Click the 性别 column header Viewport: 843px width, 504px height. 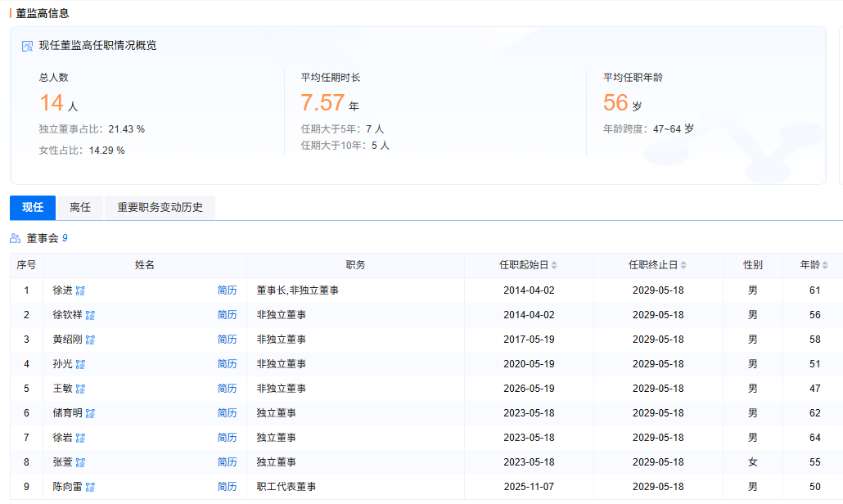[753, 265]
